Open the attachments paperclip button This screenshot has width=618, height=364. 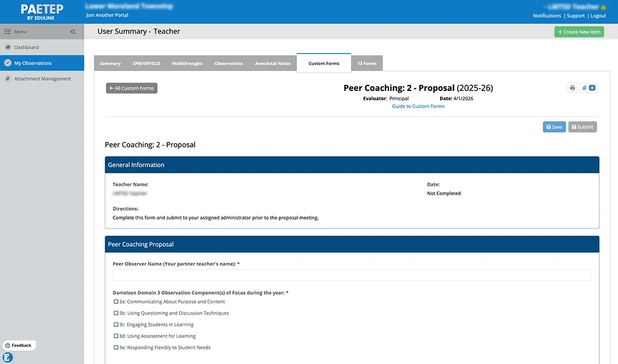tap(588, 88)
